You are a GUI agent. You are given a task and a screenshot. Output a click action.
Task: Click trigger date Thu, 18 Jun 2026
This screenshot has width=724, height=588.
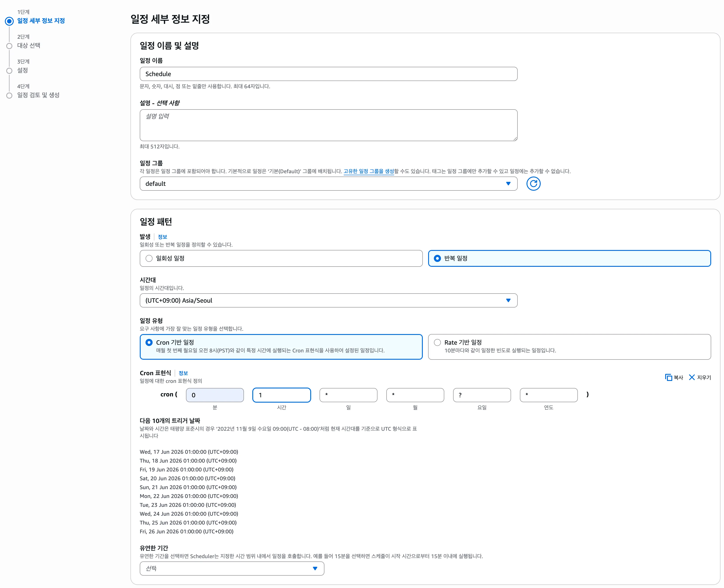coord(188,461)
